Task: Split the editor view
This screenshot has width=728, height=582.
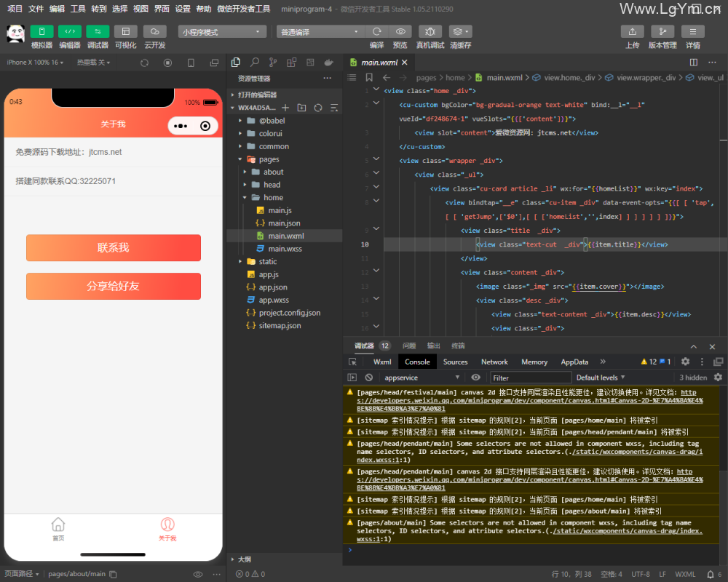Action: click(694, 62)
